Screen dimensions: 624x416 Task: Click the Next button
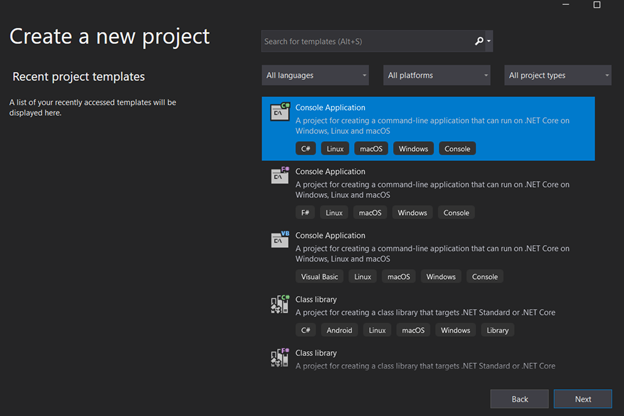click(x=583, y=399)
